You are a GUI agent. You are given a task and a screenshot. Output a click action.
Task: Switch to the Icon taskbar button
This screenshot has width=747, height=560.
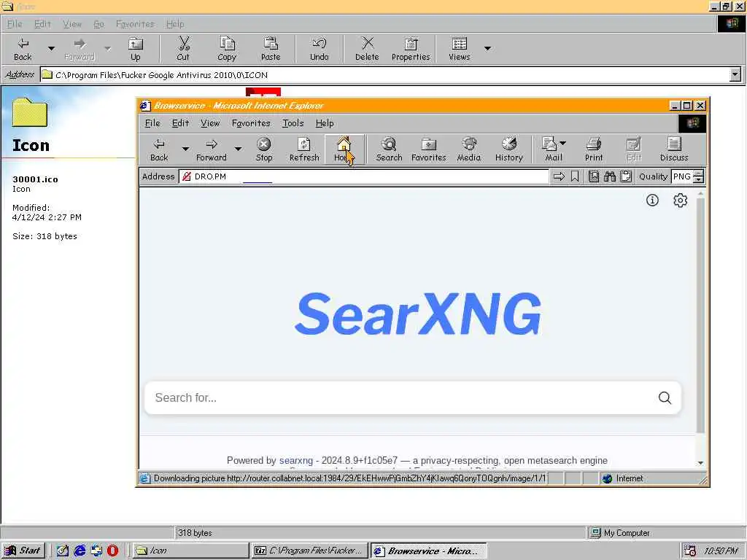(x=190, y=551)
